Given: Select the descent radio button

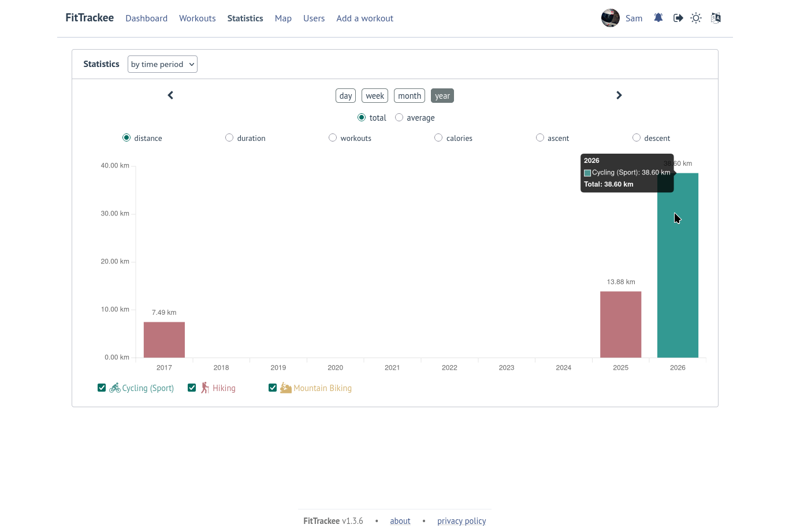Looking at the screenshot, I should point(637,137).
